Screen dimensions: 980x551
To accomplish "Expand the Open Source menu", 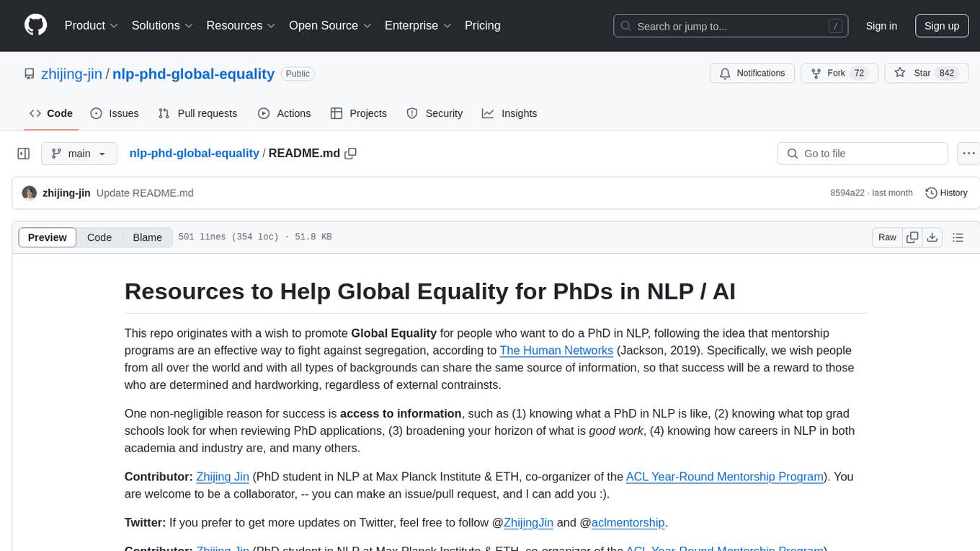I will click(330, 25).
